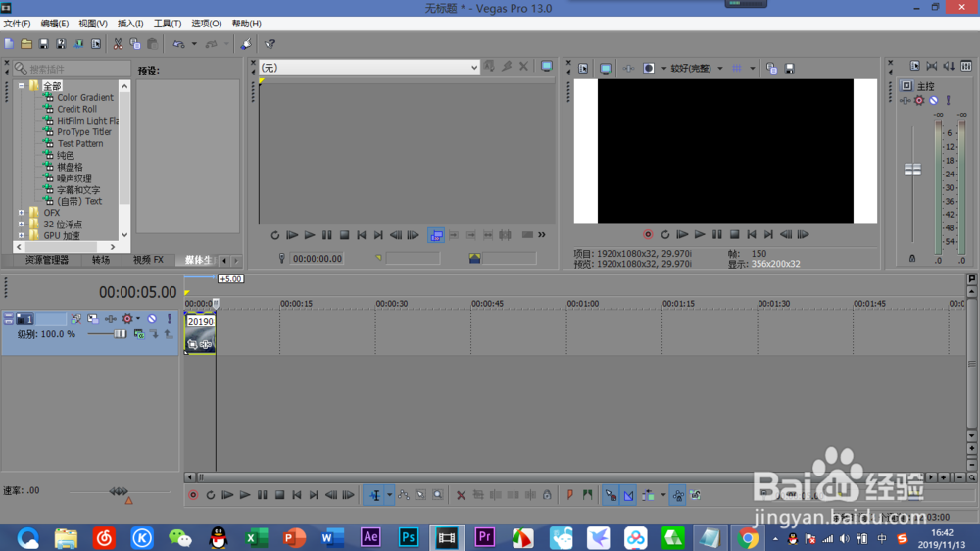Open the 文件(F) menu
The width and height of the screenshot is (980, 551).
click(17, 24)
